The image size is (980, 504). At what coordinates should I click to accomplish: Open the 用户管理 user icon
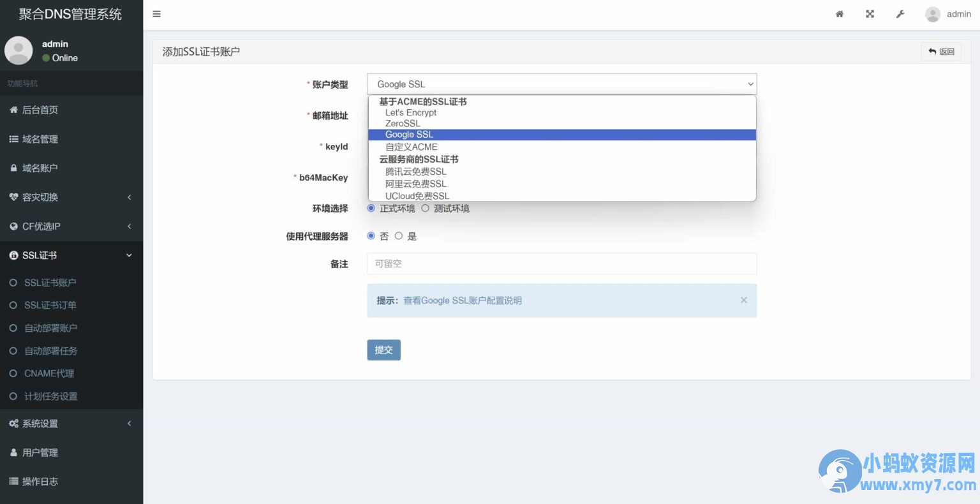(13, 452)
